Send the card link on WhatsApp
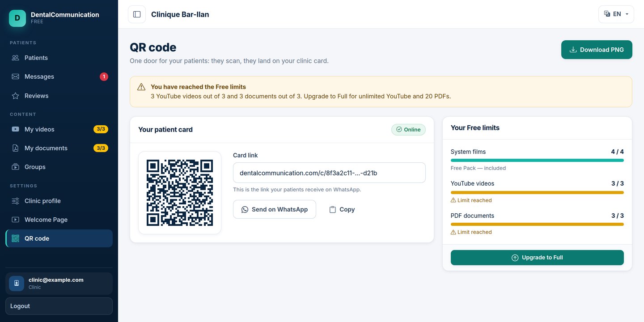Screen dimensions: 644x322 275,209
